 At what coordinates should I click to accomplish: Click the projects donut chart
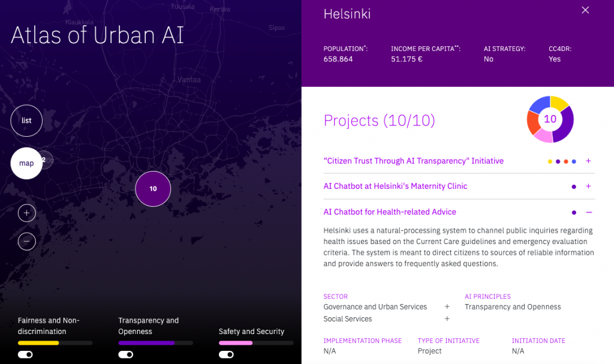point(550,119)
